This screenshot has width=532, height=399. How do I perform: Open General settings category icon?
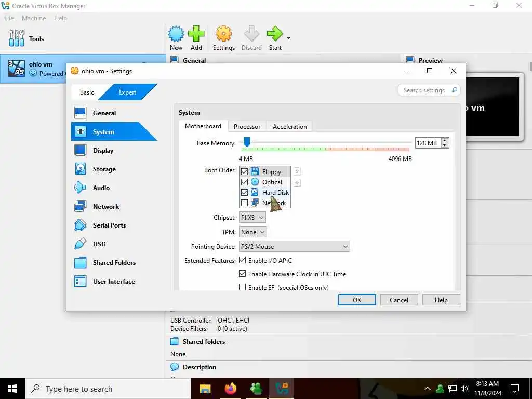pos(81,113)
